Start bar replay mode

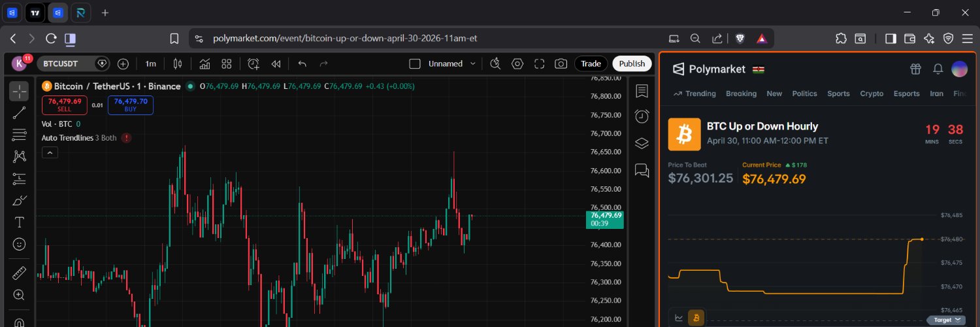276,63
